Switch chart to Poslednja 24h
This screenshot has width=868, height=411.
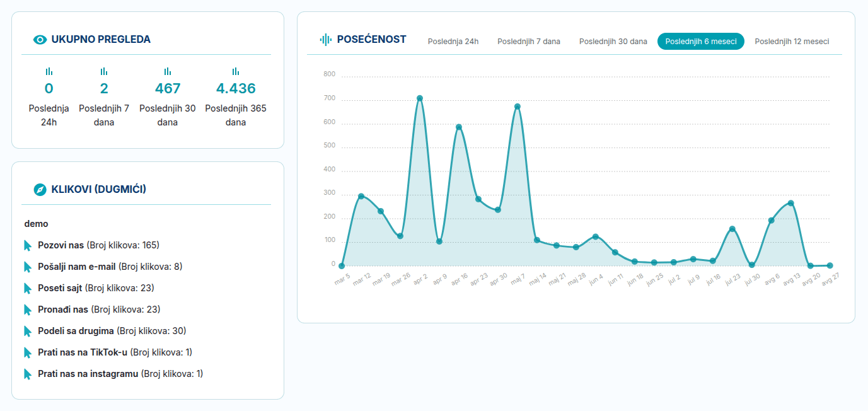(453, 42)
